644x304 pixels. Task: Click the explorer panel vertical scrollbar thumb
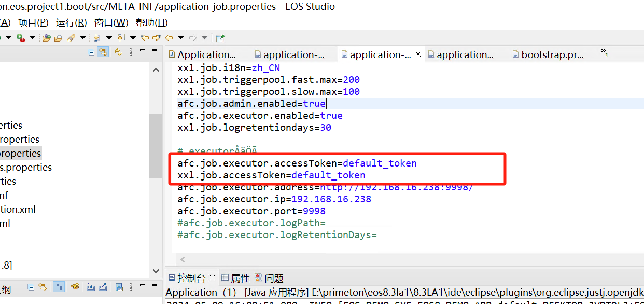155,145
